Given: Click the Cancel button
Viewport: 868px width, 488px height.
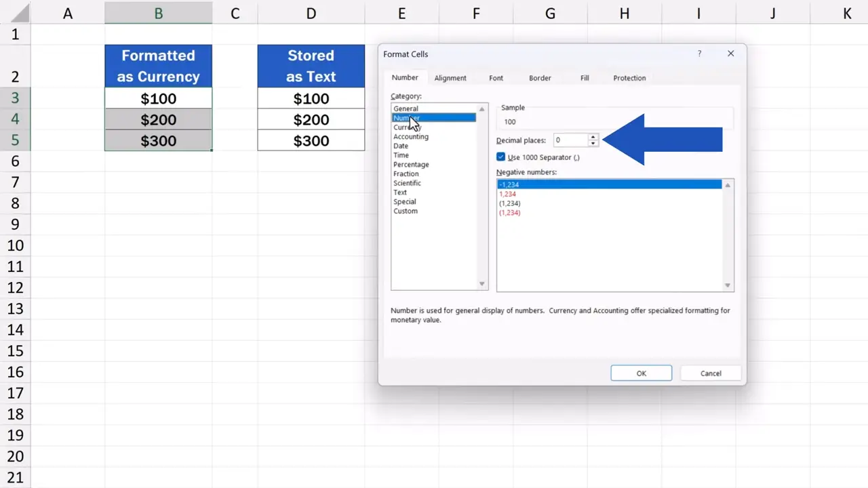Looking at the screenshot, I should click(x=710, y=373).
